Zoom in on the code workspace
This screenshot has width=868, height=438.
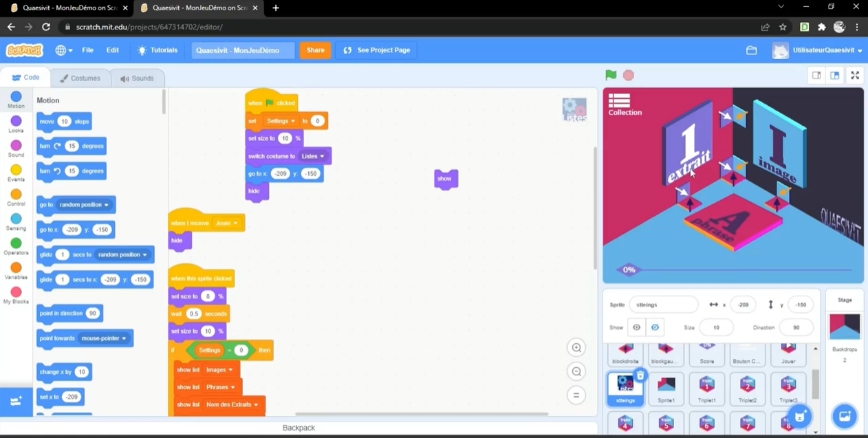click(x=576, y=348)
